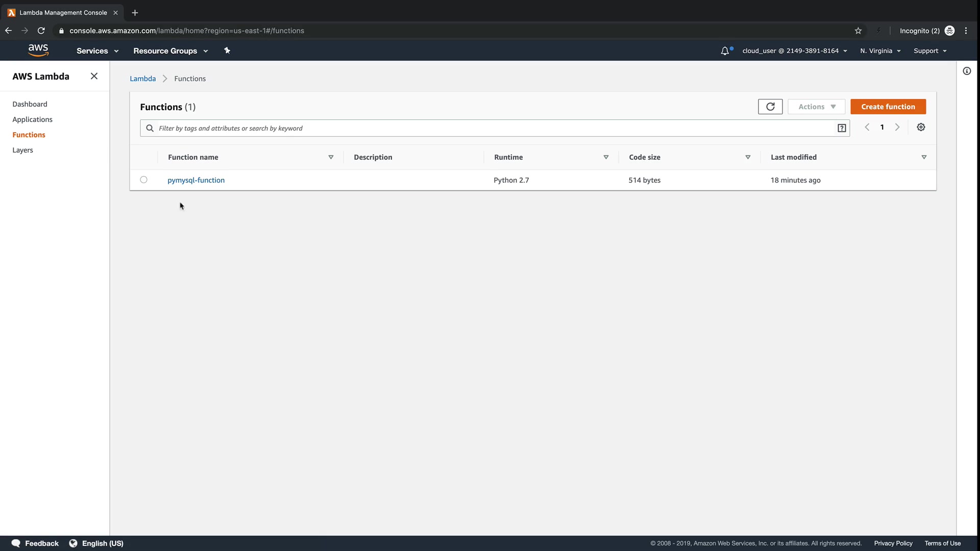This screenshot has width=980, height=551.
Task: Go to next page arrow in pagination
Action: coord(897,128)
